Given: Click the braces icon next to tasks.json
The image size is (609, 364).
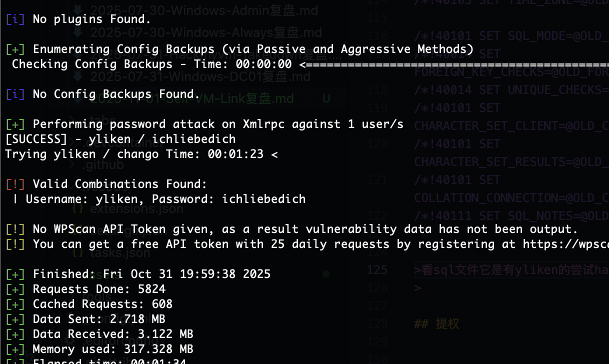Looking at the screenshot, I should click(77, 252).
